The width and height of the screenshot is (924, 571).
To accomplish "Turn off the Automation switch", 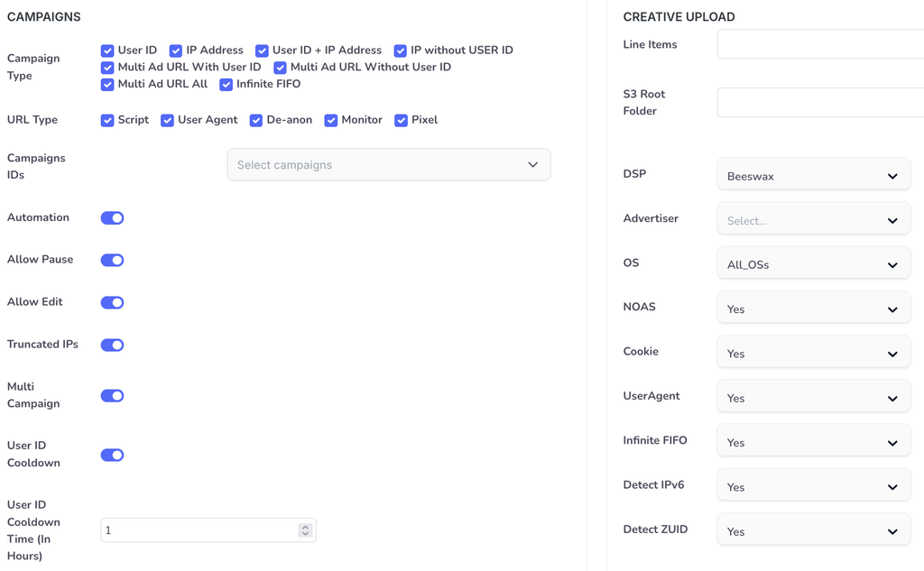I will click(112, 218).
